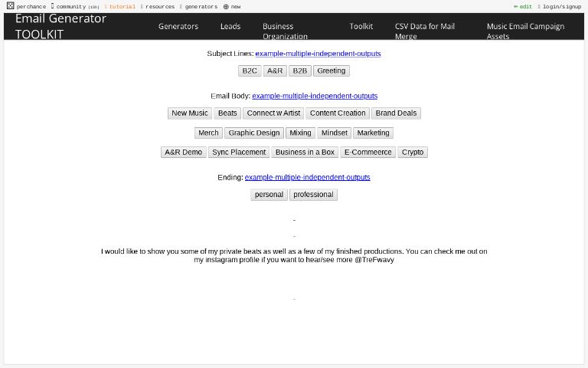Open the new generator plus icon
The height and width of the screenshot is (368, 588).
226,6
